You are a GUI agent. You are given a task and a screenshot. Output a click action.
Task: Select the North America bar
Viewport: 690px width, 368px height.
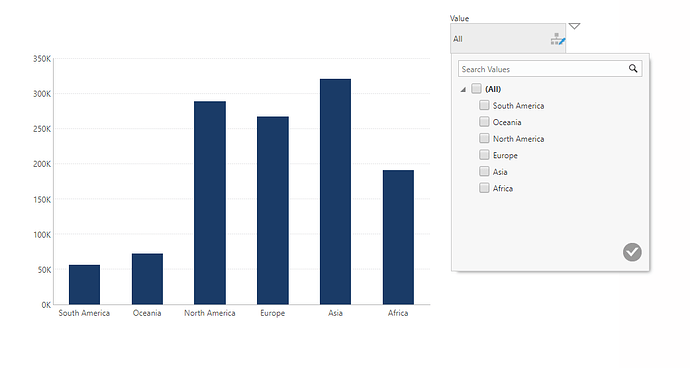210,203
